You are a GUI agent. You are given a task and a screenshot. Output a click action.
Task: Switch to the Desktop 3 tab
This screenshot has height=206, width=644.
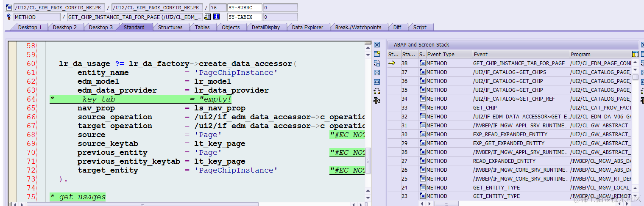pyautogui.click(x=101, y=27)
